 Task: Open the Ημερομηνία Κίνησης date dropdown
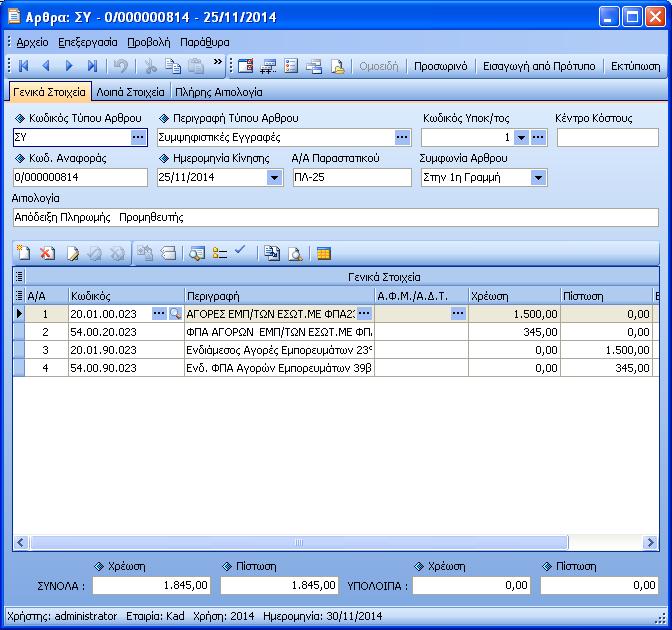274,177
